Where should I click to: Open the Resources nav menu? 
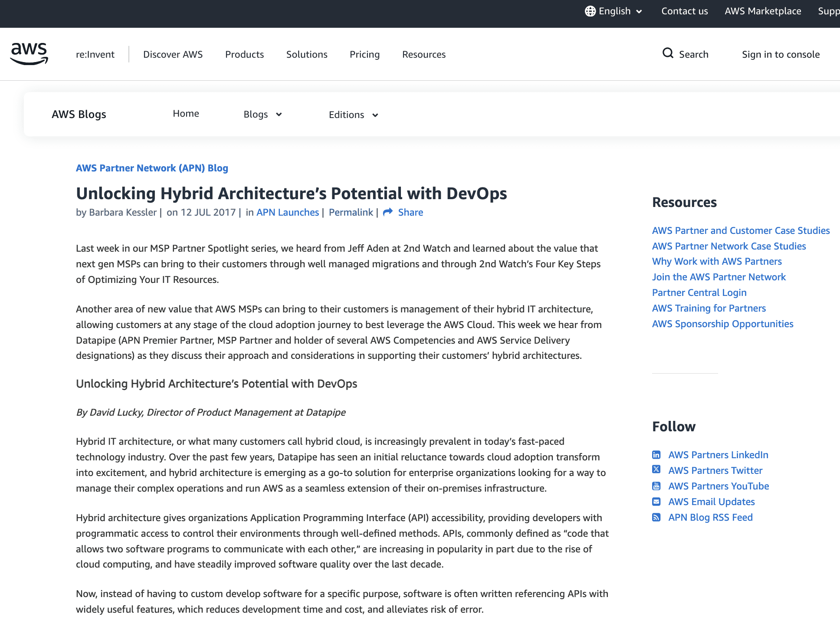click(424, 54)
